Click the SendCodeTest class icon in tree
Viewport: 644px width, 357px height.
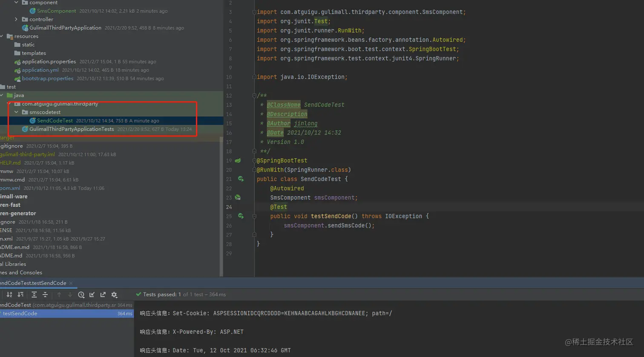(x=33, y=121)
